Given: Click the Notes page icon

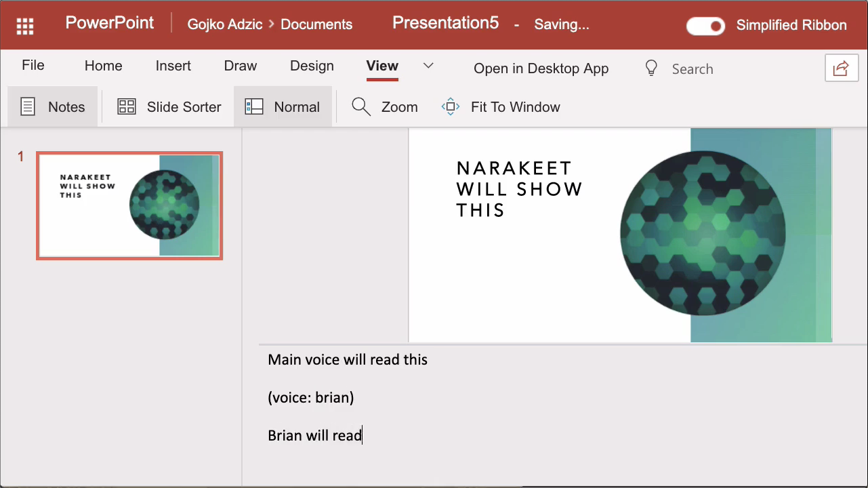Looking at the screenshot, I should [28, 106].
